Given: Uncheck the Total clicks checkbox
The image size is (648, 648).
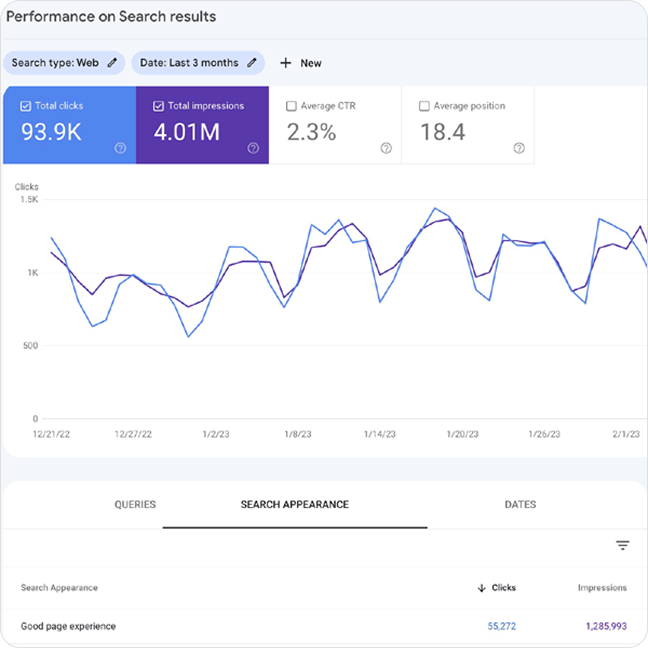Looking at the screenshot, I should tap(25, 106).
